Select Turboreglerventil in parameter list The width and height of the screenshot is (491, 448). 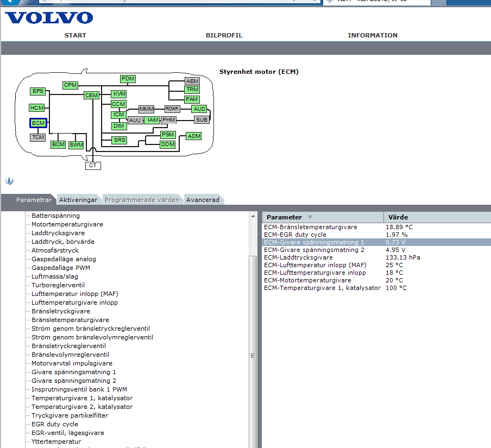(58, 285)
